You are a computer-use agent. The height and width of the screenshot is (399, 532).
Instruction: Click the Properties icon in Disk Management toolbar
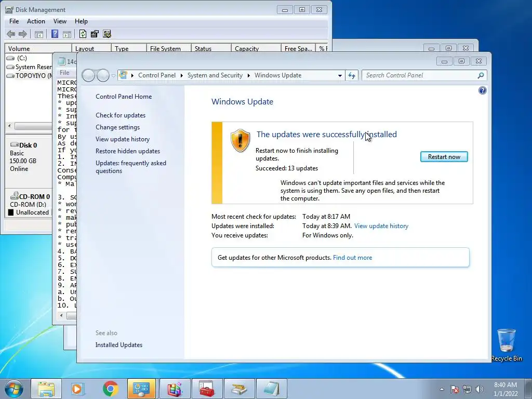click(95, 34)
